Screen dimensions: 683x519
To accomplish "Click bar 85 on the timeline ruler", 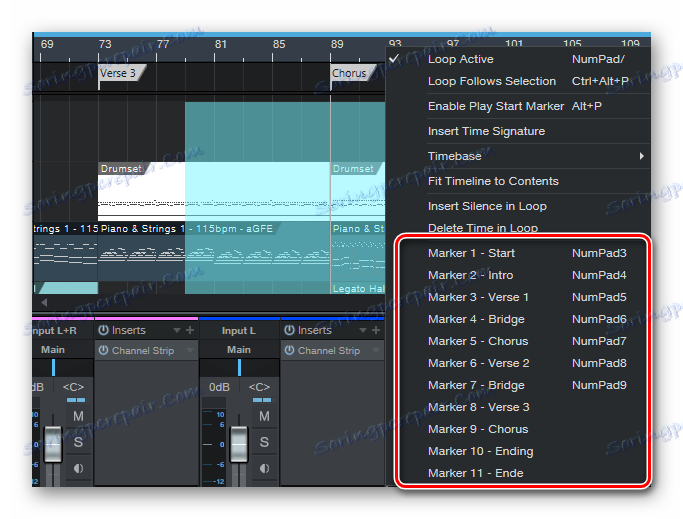I will coord(279,44).
